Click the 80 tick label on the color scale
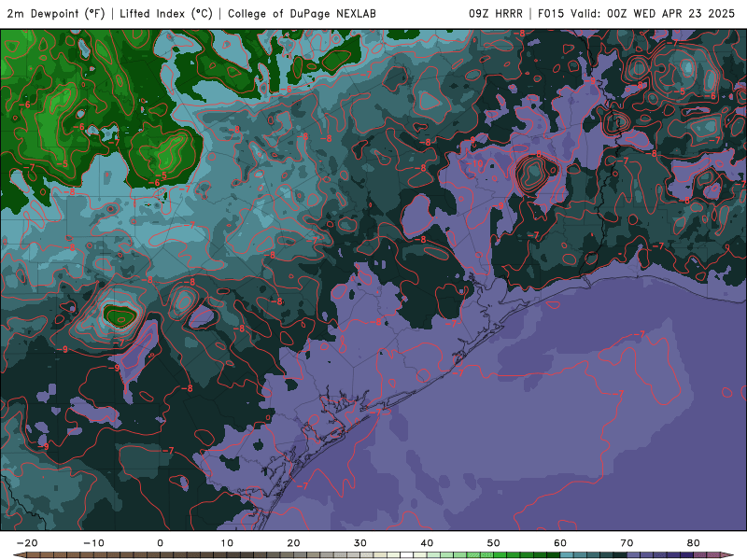 694,543
